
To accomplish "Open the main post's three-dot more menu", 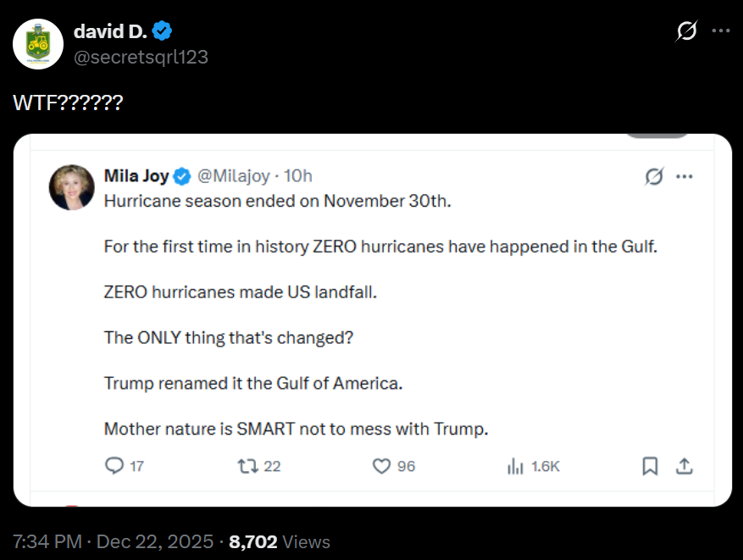I will click(x=720, y=31).
